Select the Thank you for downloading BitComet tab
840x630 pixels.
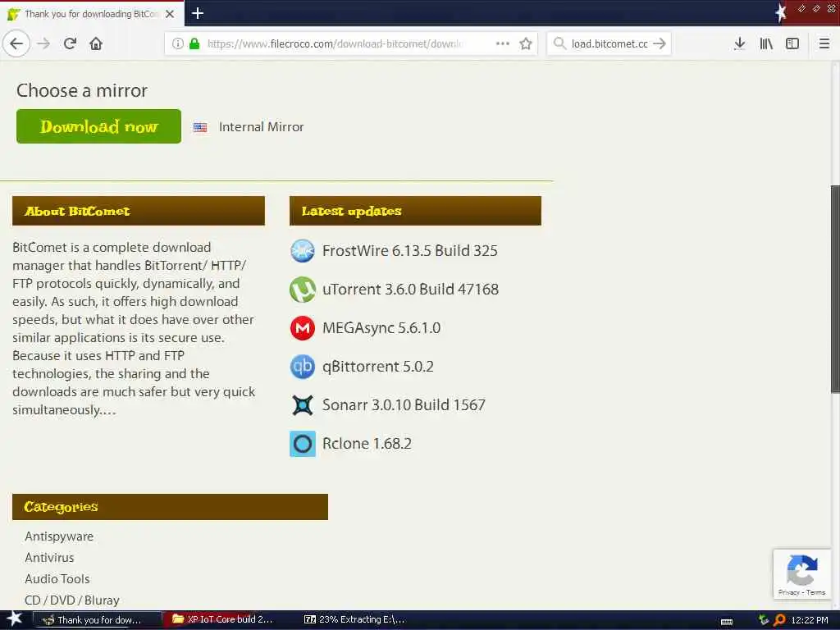point(92,13)
